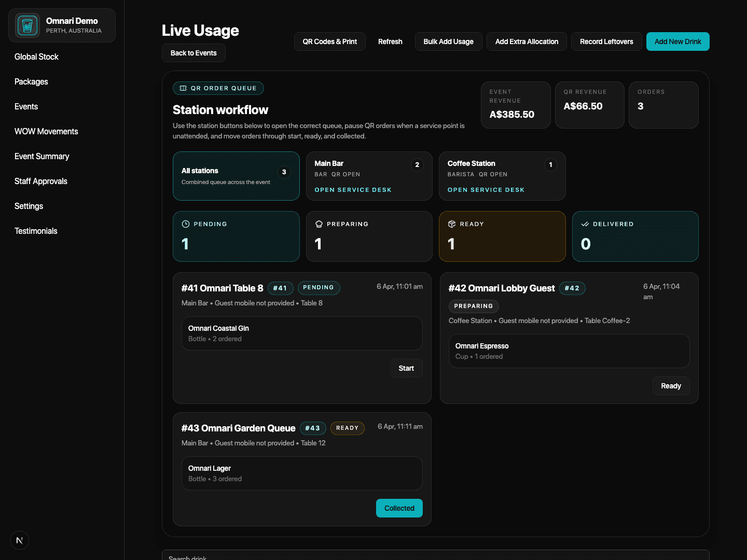
Task: Click the package icon on the Ready card
Action: point(452,223)
